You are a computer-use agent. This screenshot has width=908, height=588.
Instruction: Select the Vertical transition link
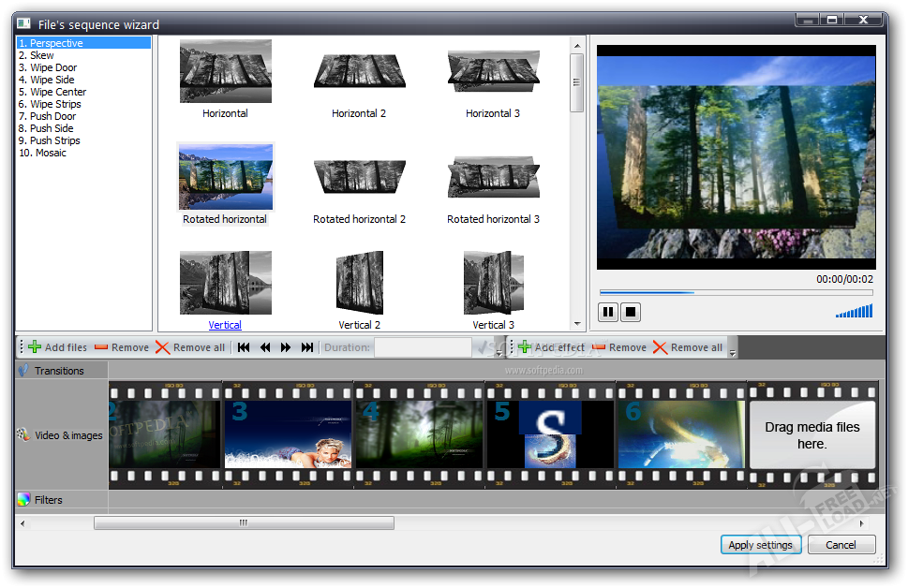click(x=224, y=324)
